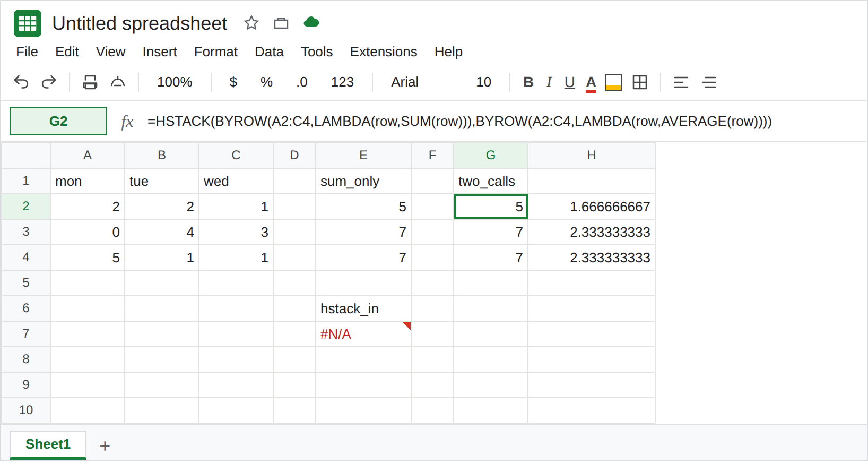Format as currency with $ button
The width and height of the screenshot is (868, 463).
233,82
